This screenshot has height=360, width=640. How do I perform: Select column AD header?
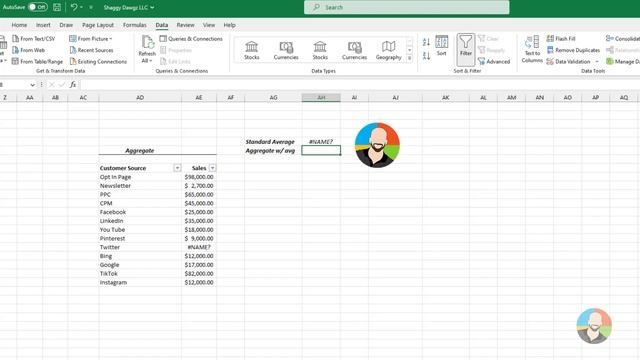(140, 98)
